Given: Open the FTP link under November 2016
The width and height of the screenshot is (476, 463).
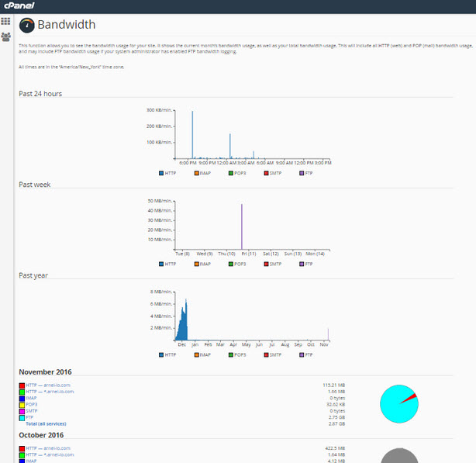Looking at the screenshot, I should (x=29, y=417).
